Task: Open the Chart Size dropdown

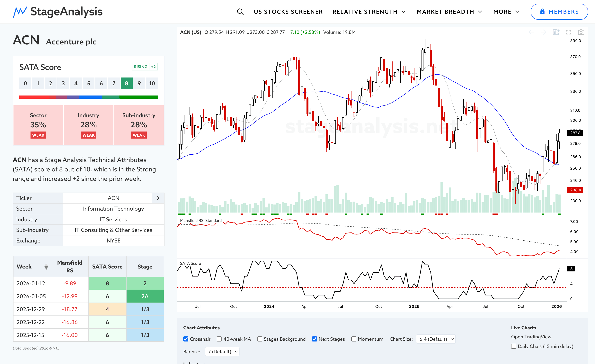Action: pos(436,339)
